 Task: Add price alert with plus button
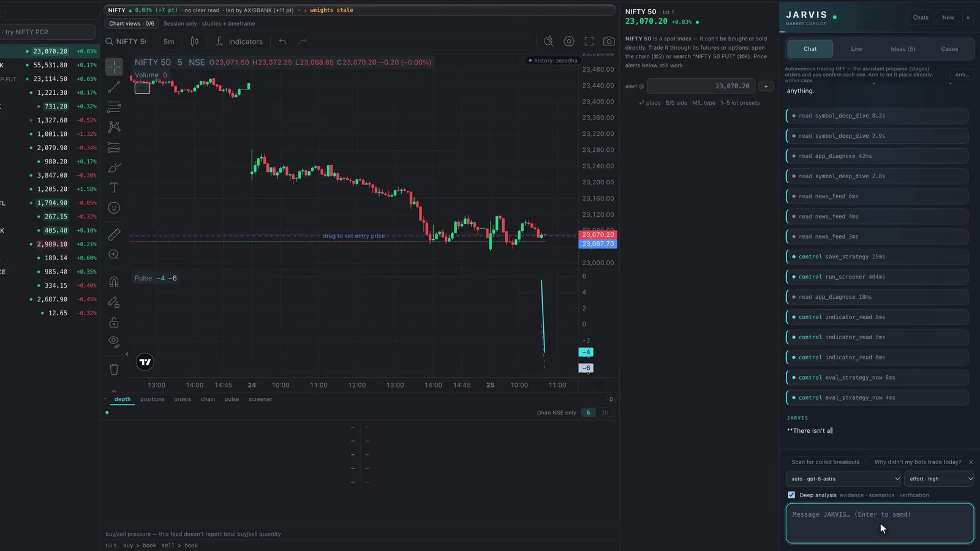pos(766,86)
